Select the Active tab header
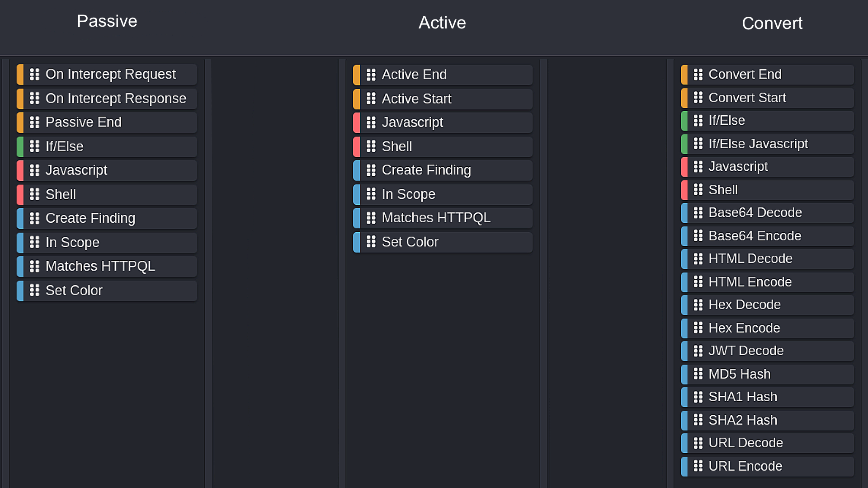Screen dimensions: 868x488 coord(442,23)
